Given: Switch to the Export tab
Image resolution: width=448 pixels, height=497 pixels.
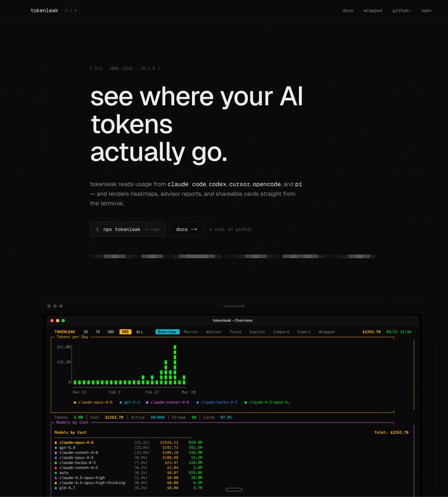Looking at the screenshot, I should point(304,332).
